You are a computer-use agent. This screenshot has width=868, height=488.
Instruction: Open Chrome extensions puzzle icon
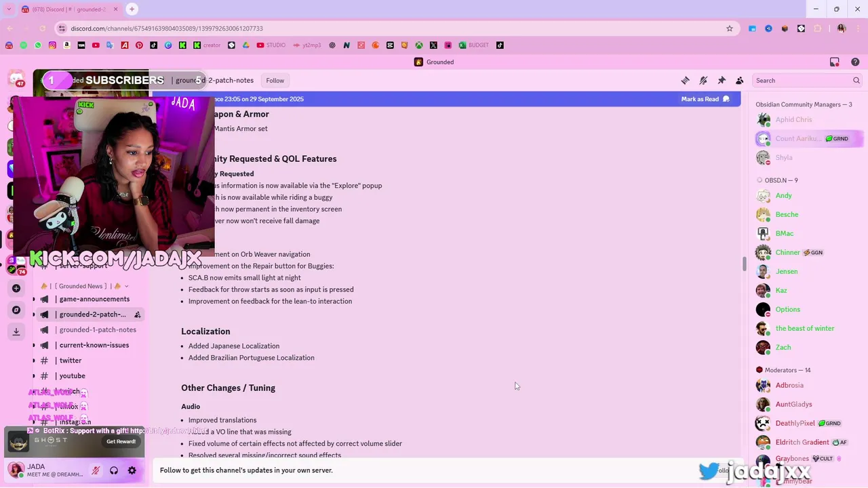(818, 28)
